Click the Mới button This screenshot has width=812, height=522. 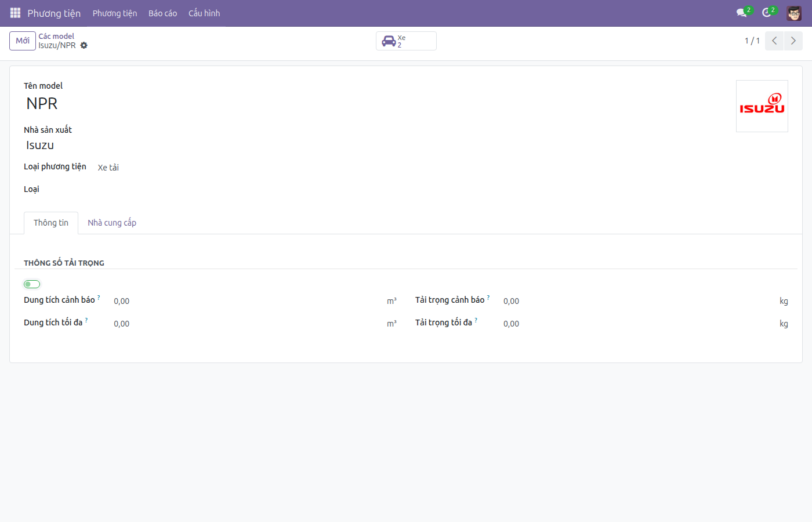pyautogui.click(x=23, y=41)
